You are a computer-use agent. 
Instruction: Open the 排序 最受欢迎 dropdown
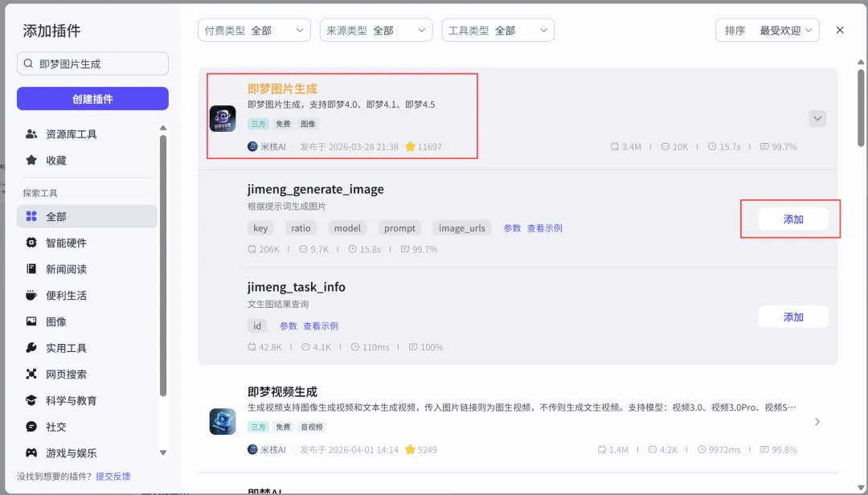768,31
